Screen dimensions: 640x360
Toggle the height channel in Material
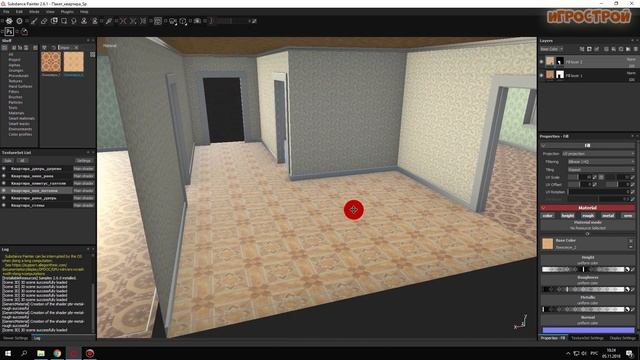pyautogui.click(x=568, y=216)
